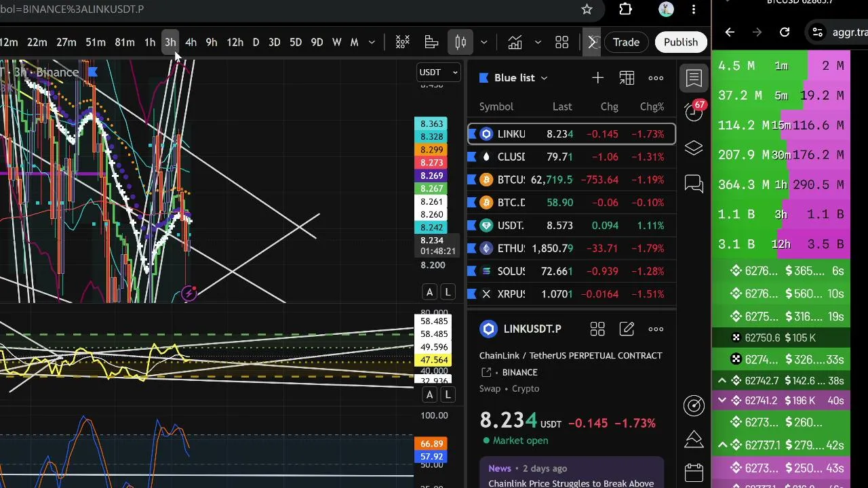The width and height of the screenshot is (868, 488).
Task: Expand the 62742.7 trade row chevron
Action: pyautogui.click(x=722, y=381)
